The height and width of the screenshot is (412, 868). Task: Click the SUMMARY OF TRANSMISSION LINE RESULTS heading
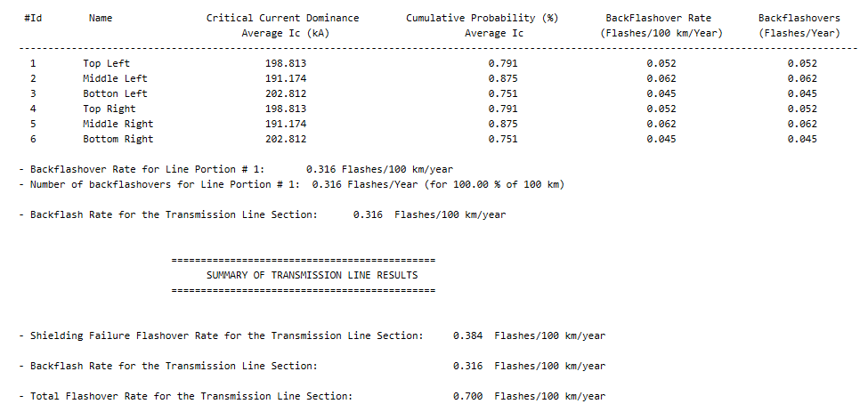coord(312,275)
